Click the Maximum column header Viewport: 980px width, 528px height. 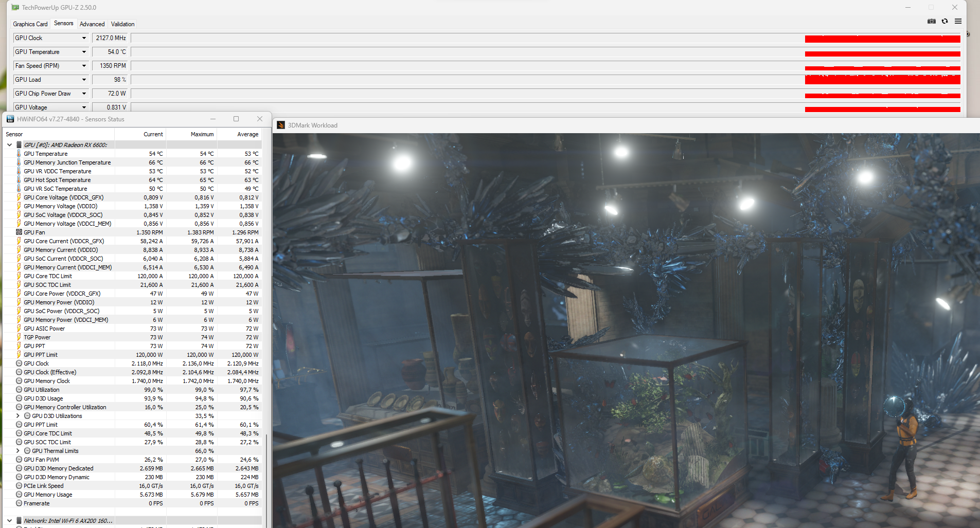191,134
